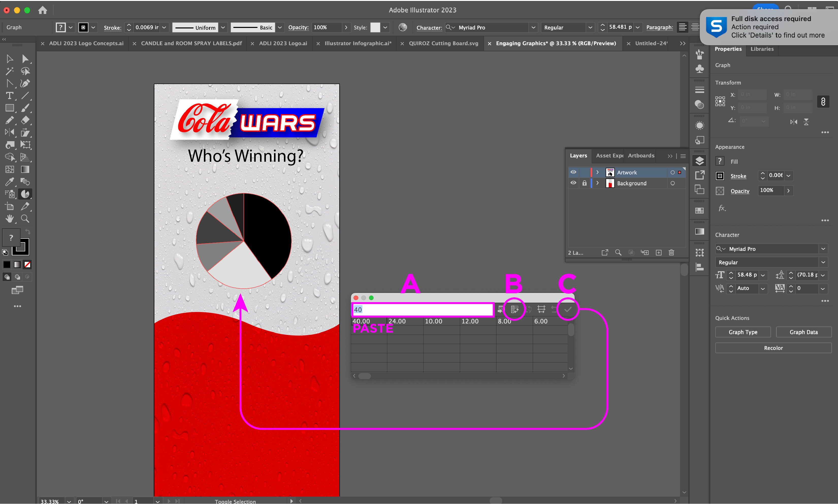Hide the Background layer

[x=573, y=183]
